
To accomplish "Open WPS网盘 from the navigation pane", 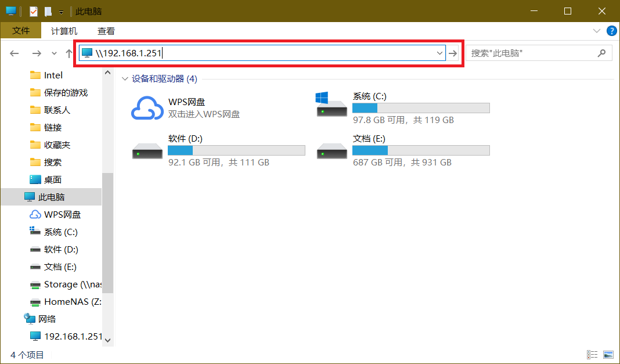I will coord(62,214).
